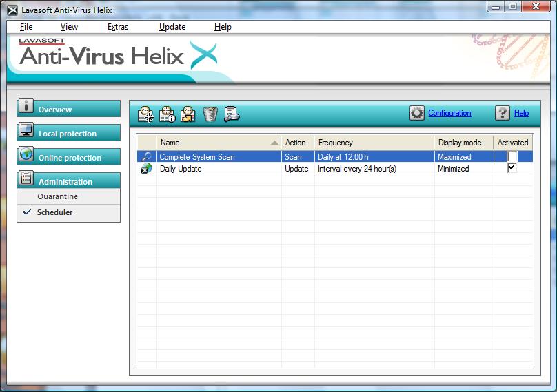
Task: Sort the list by Name column header
Action: 218,143
